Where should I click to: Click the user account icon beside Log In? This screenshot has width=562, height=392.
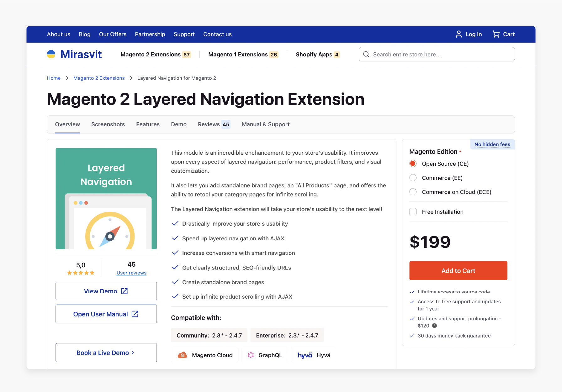click(x=459, y=34)
